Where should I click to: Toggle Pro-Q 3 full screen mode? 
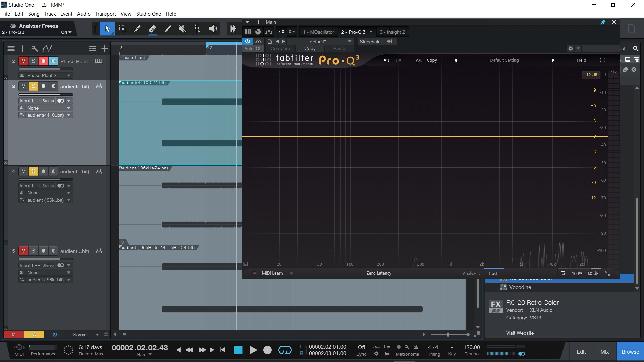coord(602,60)
